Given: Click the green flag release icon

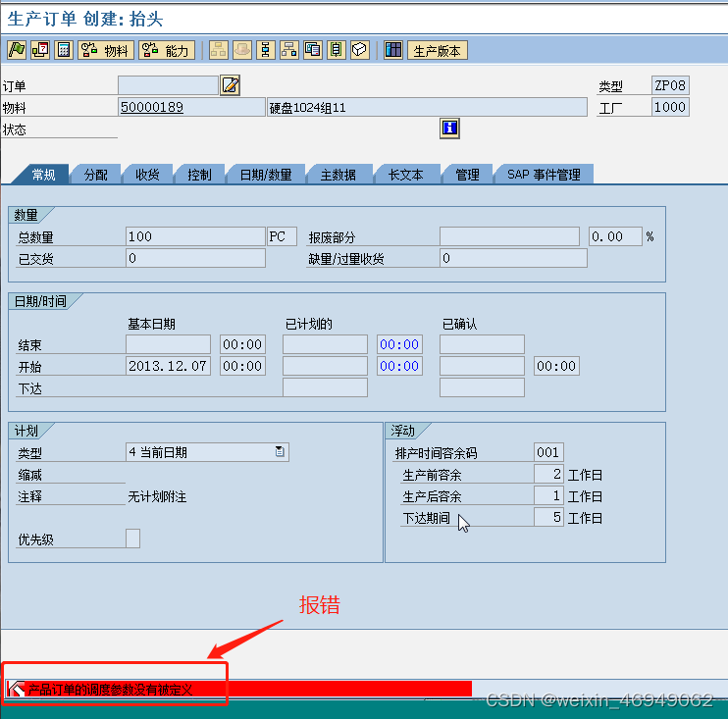Looking at the screenshot, I should 17,50.
